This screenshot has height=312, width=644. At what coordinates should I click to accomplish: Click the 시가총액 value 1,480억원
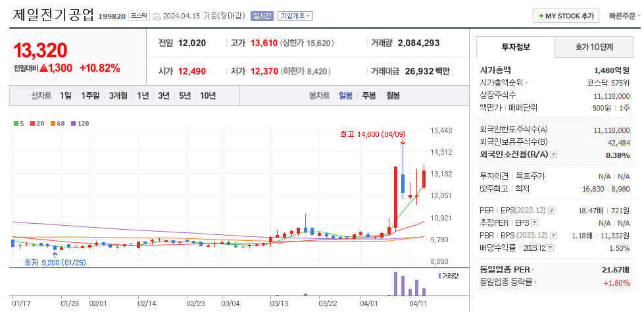(x=612, y=70)
